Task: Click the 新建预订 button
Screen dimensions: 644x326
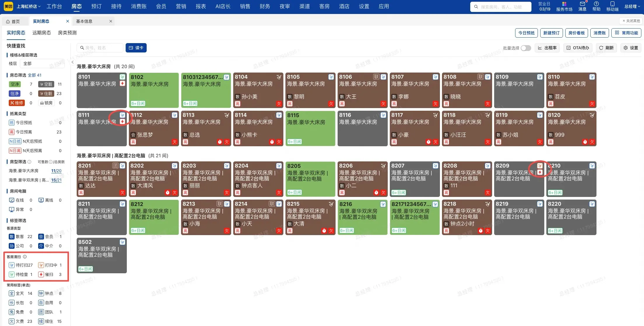Action: pyautogui.click(x=551, y=33)
